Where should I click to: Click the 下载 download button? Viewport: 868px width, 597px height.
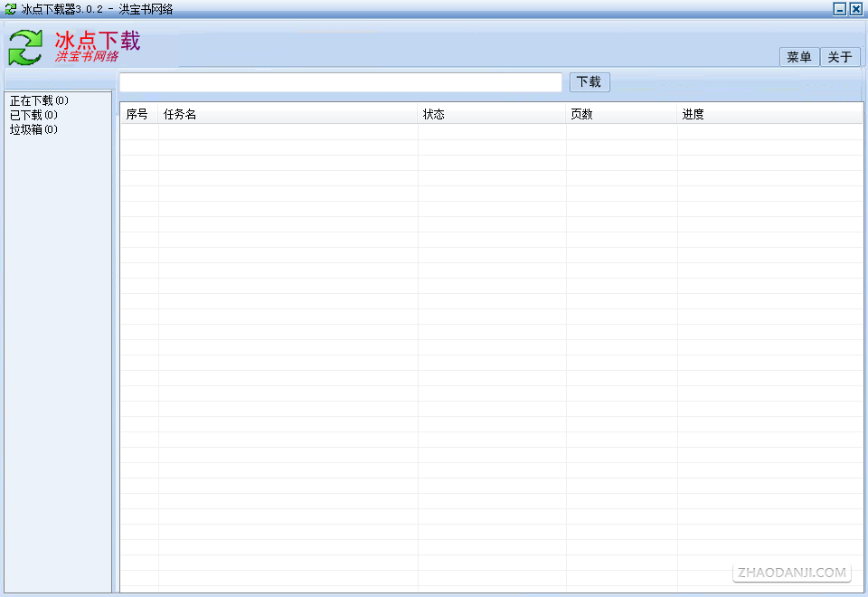click(590, 82)
